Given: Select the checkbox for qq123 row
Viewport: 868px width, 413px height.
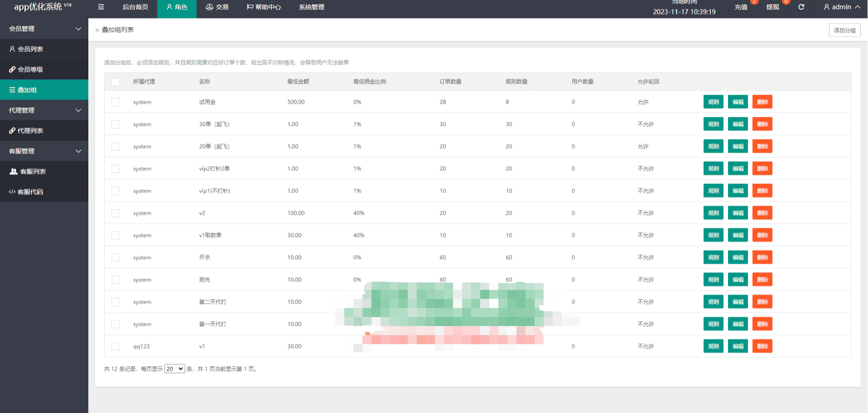Looking at the screenshot, I should [116, 346].
